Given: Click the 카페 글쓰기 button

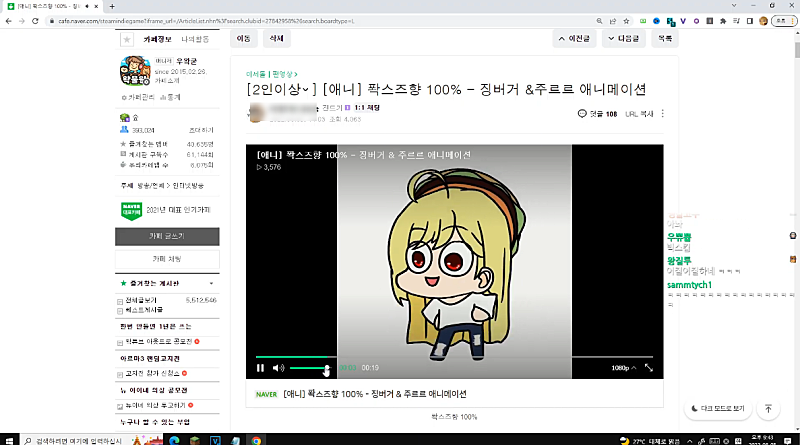Looking at the screenshot, I should coord(167,236).
